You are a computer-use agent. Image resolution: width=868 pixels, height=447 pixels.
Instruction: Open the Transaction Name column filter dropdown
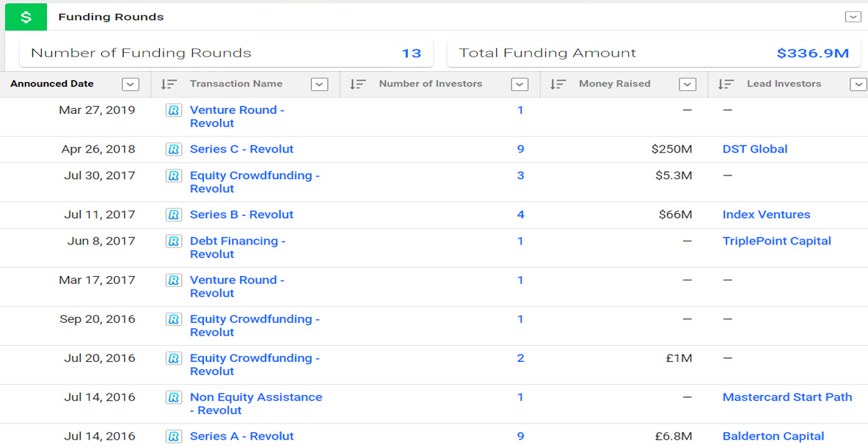(x=319, y=84)
